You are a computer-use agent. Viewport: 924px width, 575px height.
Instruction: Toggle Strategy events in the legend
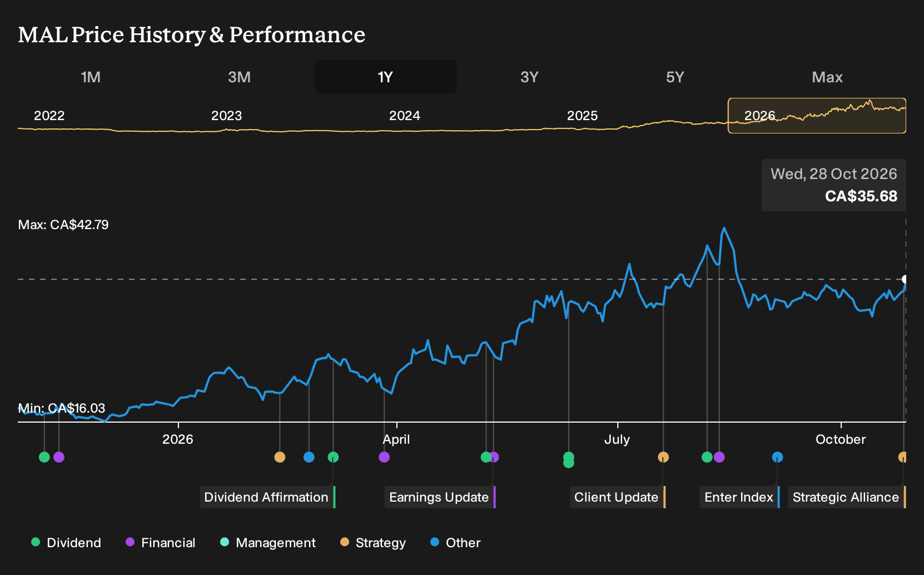[373, 543]
